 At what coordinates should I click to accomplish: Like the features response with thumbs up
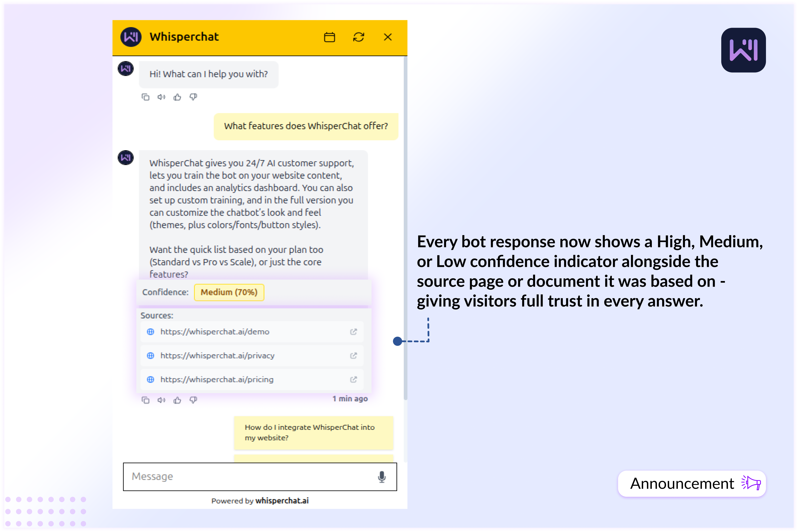pos(177,400)
